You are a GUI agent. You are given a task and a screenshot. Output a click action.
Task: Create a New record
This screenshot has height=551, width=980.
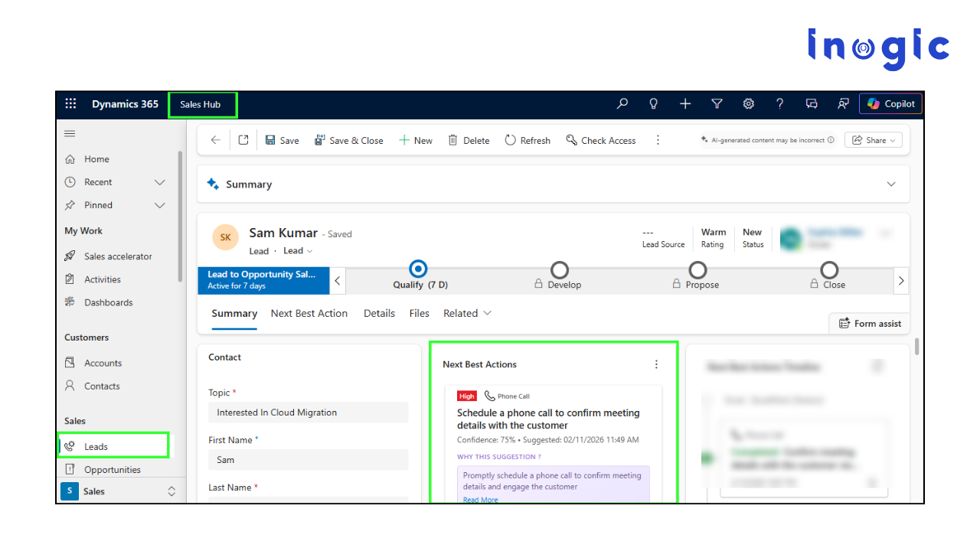(x=416, y=140)
